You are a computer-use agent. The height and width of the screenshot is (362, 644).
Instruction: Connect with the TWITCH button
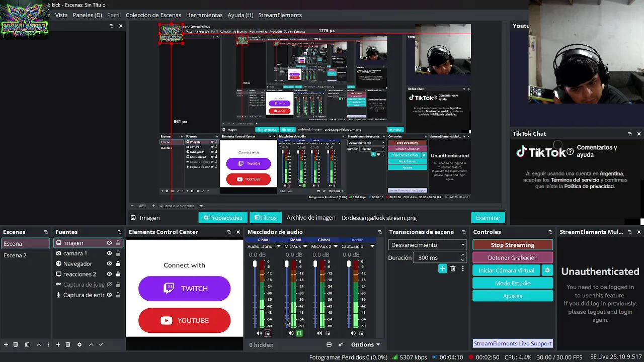[184, 289]
